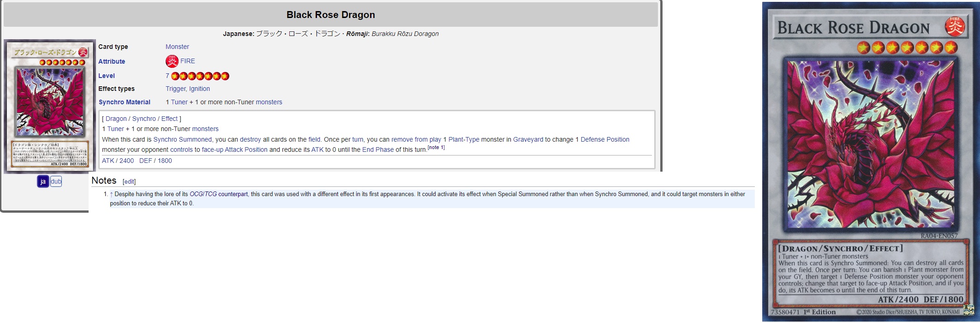Click monsters link inside the lore box

(x=205, y=129)
